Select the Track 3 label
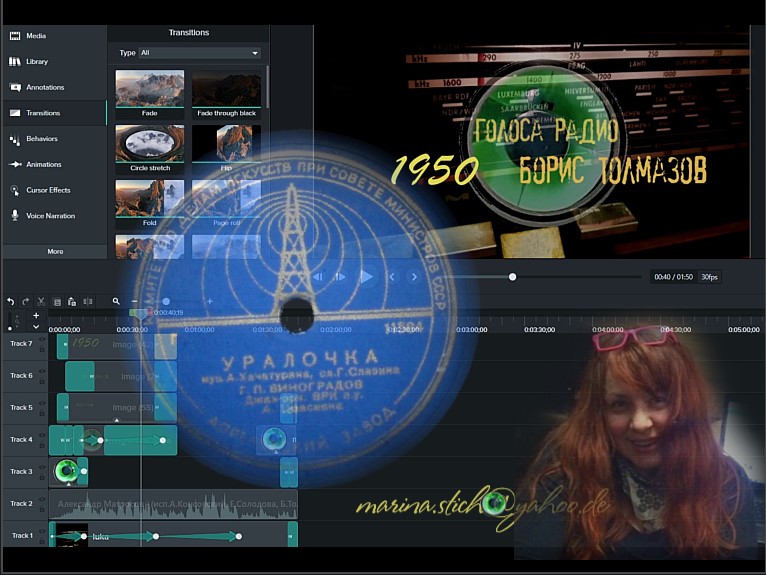This screenshot has width=766, height=575. (21, 472)
